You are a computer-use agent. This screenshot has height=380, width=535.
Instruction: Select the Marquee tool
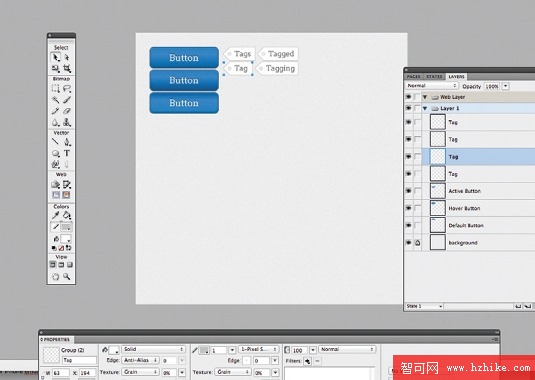56,89
